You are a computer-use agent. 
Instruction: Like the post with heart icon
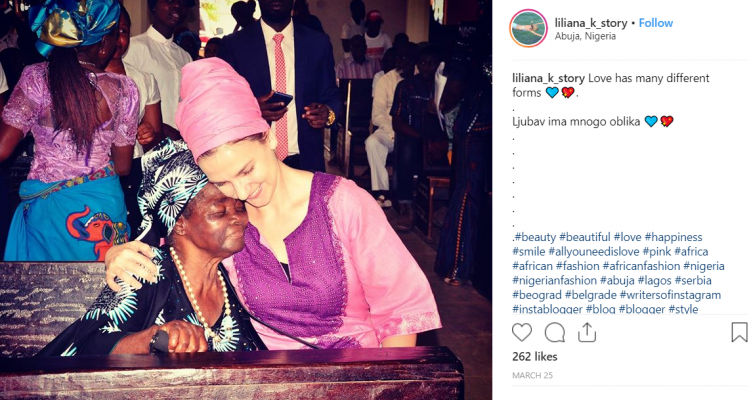point(522,332)
